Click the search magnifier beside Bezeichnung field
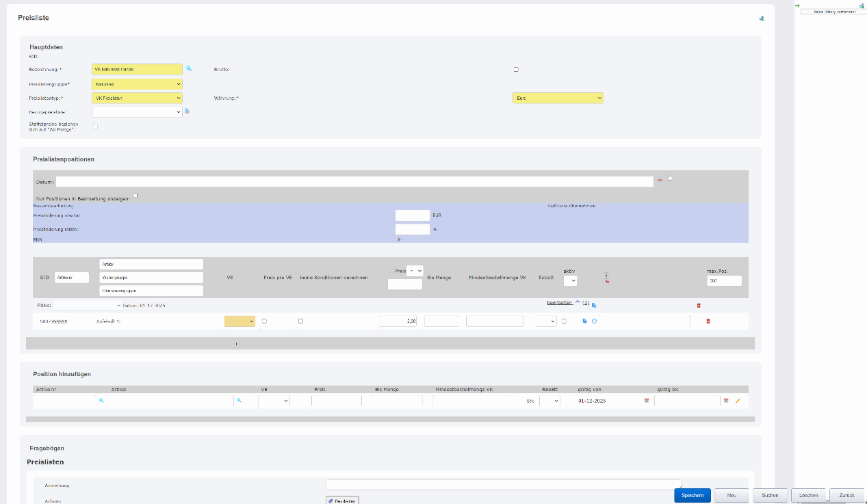This screenshot has width=867, height=504. 189,69
